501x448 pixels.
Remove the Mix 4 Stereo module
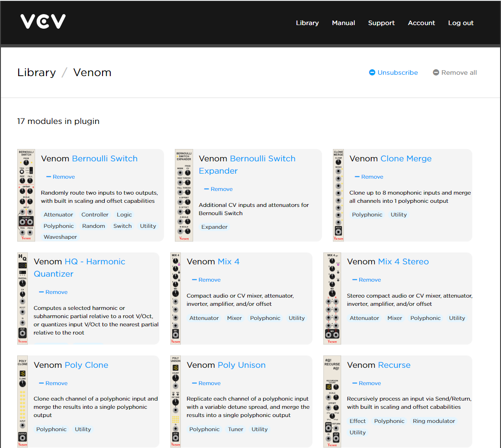click(x=367, y=280)
